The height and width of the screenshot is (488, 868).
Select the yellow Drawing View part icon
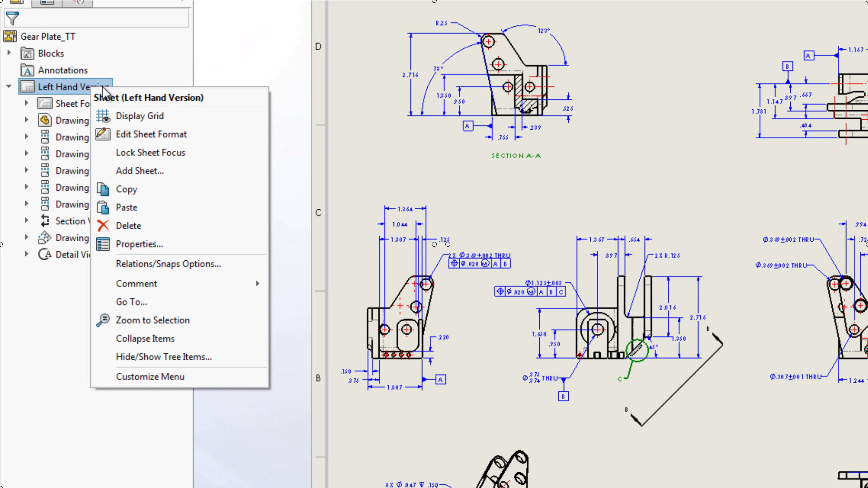pos(45,120)
